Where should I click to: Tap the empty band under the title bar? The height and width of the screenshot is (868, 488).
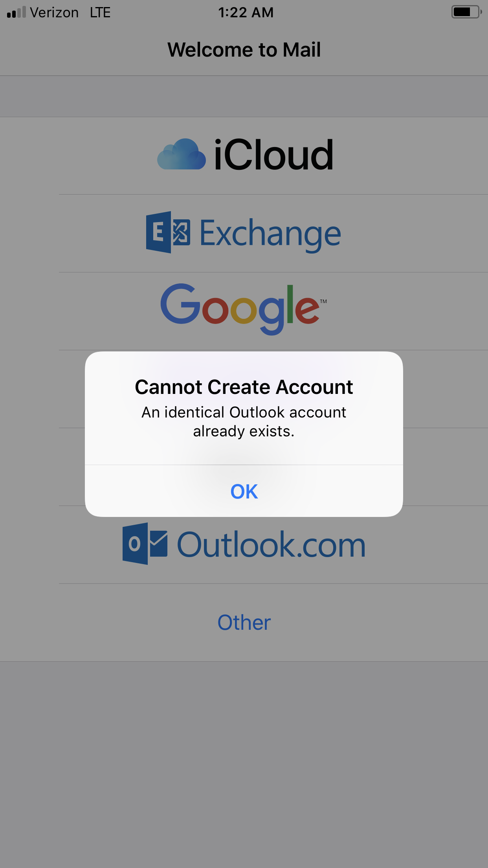[x=244, y=96]
